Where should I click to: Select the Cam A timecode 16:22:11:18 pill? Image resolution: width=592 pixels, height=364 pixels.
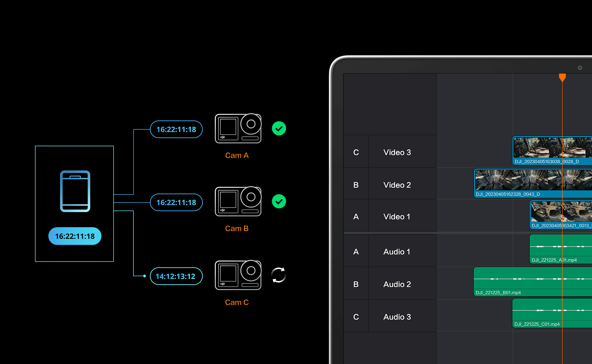click(x=176, y=129)
